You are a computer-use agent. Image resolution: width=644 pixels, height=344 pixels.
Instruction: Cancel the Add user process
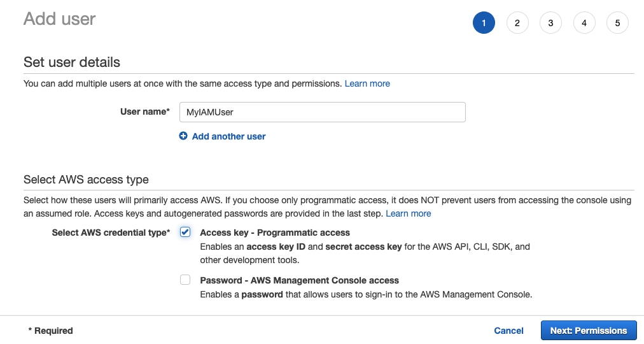click(508, 331)
